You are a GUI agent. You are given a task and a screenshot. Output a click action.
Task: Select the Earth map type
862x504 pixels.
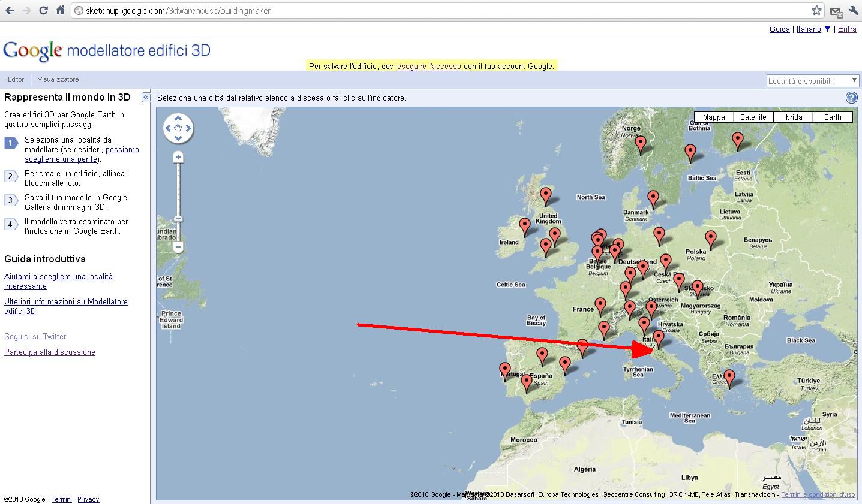[x=833, y=117]
